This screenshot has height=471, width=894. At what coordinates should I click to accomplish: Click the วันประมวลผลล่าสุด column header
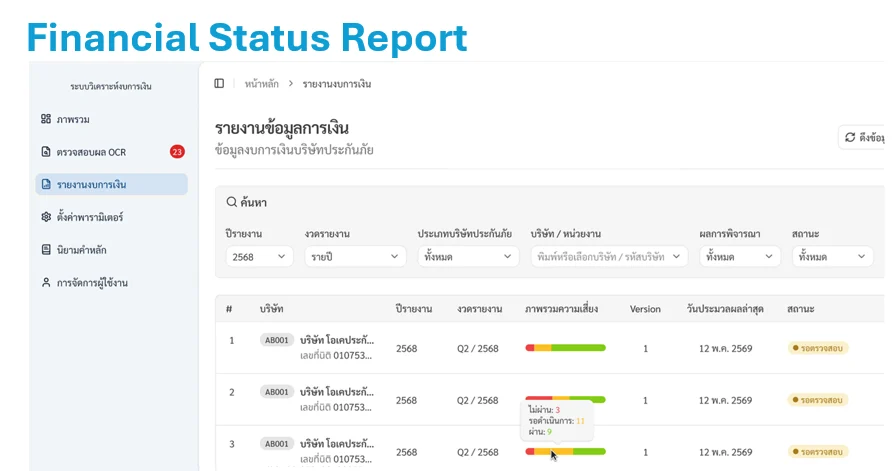[725, 309]
